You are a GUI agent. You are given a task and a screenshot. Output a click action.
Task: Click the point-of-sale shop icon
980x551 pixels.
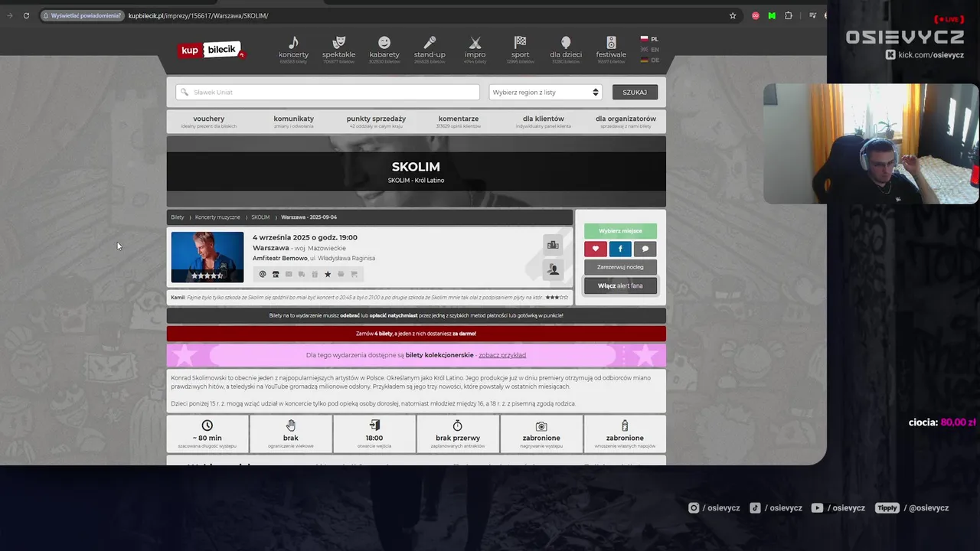pos(276,274)
